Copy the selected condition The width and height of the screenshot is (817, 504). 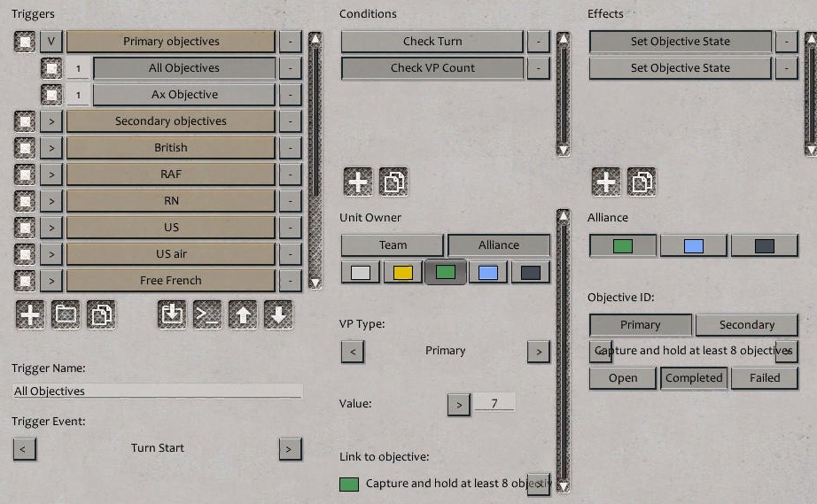click(393, 182)
